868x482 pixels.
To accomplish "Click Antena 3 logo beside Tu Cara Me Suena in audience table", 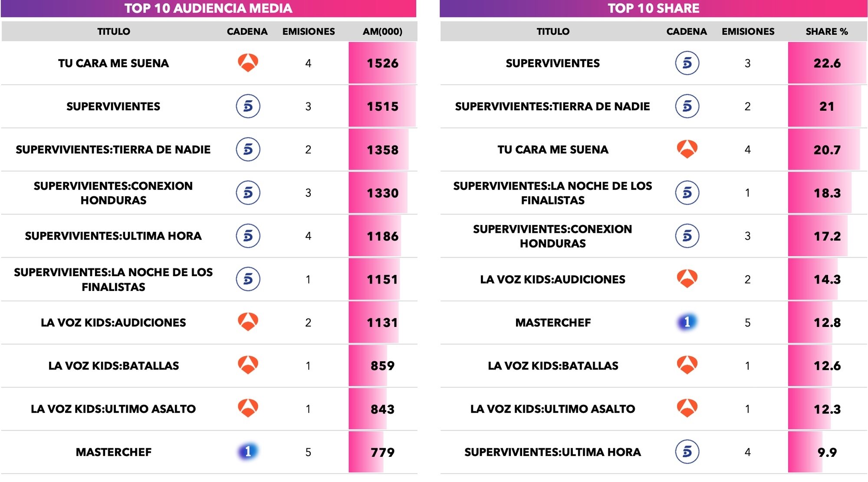I will (x=248, y=63).
